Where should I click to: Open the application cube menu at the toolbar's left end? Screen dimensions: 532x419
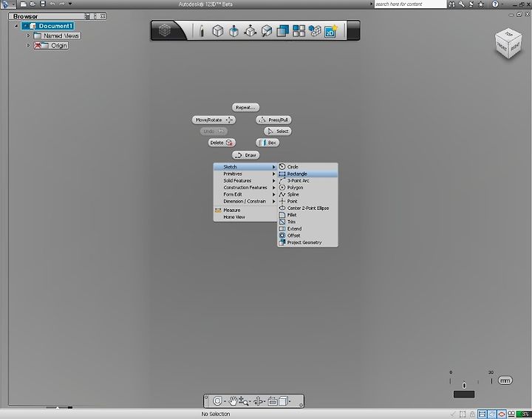165,30
